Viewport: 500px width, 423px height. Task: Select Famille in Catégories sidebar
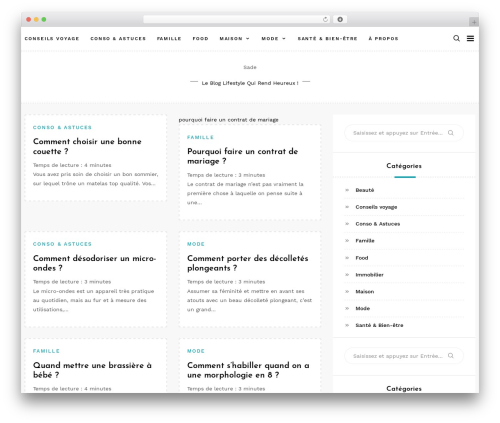(x=365, y=241)
